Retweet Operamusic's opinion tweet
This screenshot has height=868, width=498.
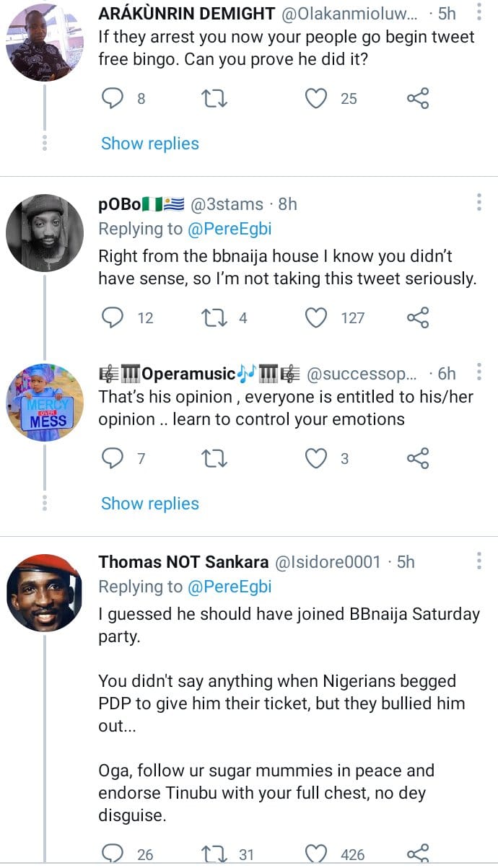(x=214, y=458)
